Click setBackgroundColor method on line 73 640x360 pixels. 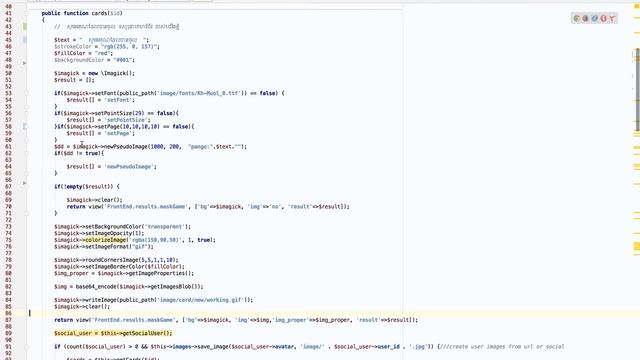pos(114,227)
